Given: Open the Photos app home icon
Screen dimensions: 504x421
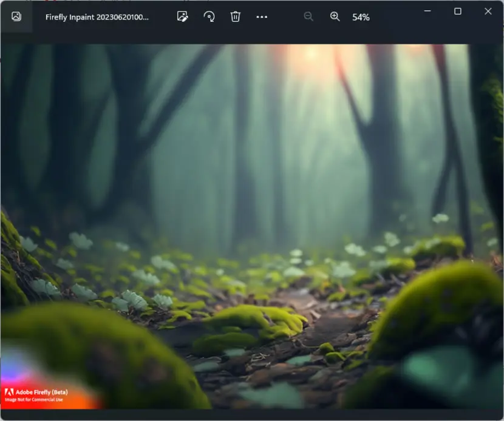Looking at the screenshot, I should pyautogui.click(x=16, y=16).
